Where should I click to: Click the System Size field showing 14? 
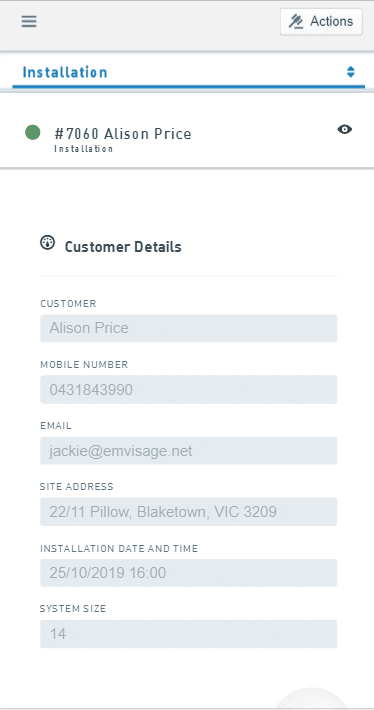click(188, 634)
